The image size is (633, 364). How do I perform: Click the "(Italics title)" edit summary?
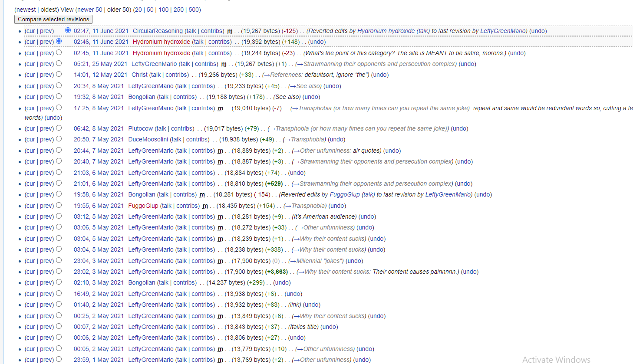click(303, 327)
